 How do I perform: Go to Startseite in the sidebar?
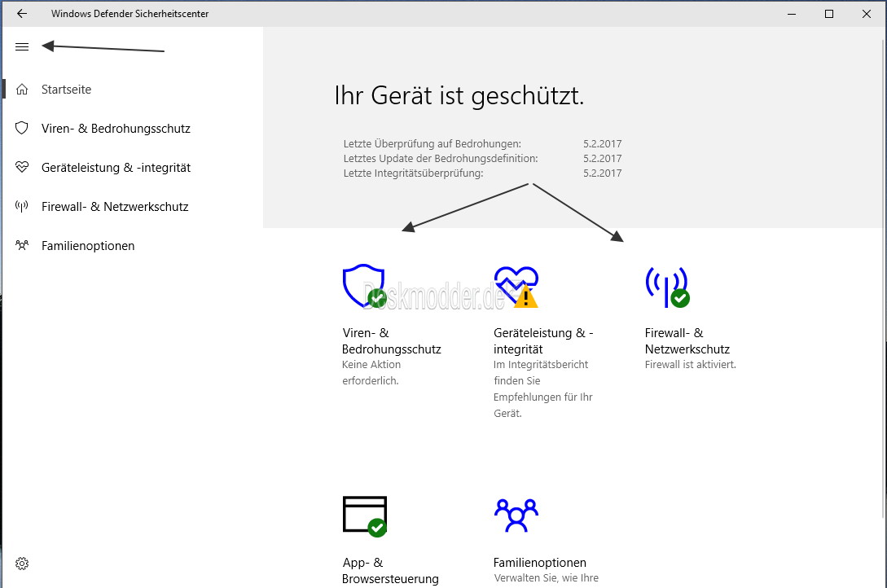pyautogui.click(x=66, y=90)
